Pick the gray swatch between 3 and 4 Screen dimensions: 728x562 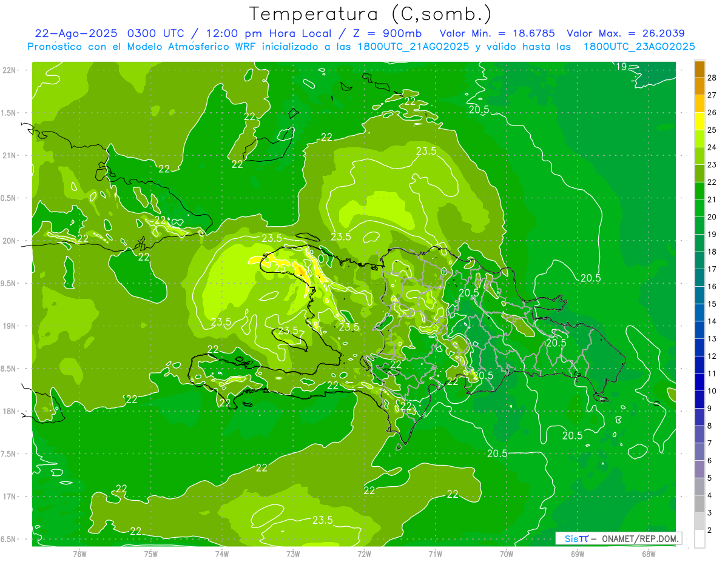700,504
